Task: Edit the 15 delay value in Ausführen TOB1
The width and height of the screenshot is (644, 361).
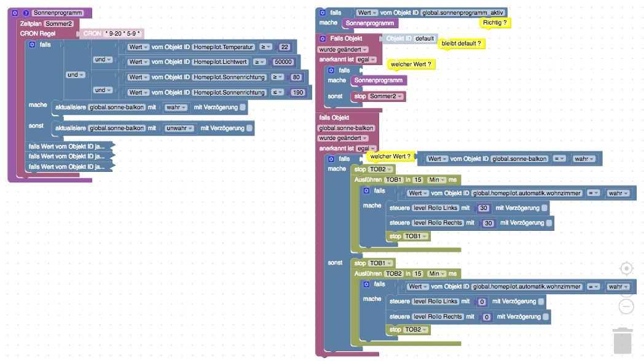Action: tap(418, 180)
